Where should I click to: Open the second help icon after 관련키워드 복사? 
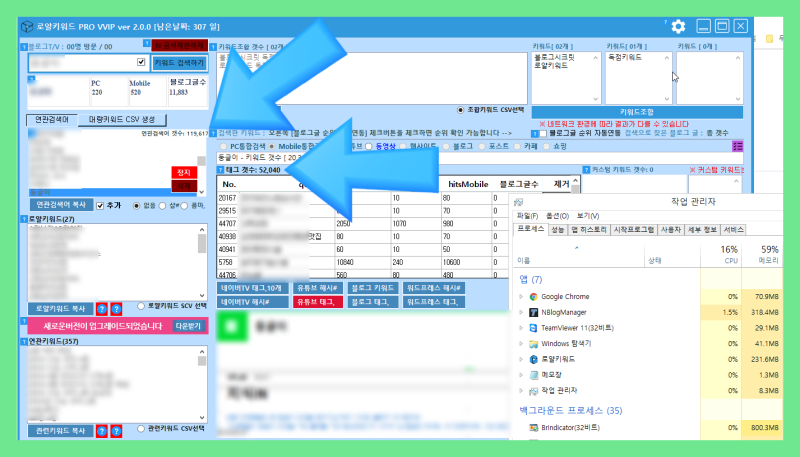[116, 431]
